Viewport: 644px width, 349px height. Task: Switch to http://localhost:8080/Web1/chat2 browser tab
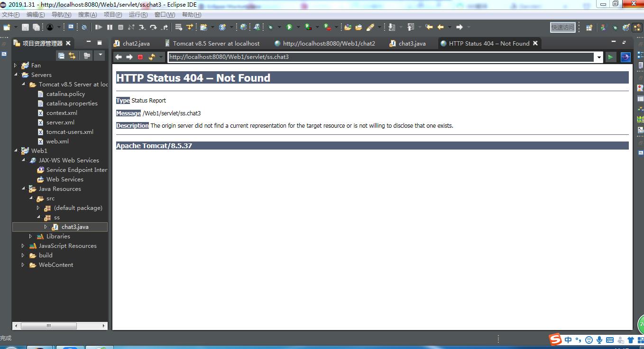coord(325,43)
